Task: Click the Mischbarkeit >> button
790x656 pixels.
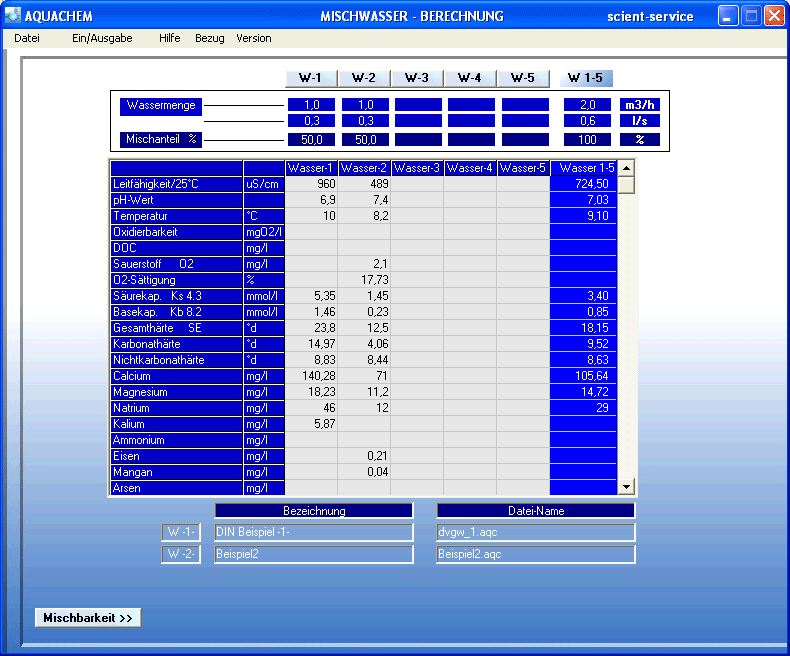Action: point(88,618)
